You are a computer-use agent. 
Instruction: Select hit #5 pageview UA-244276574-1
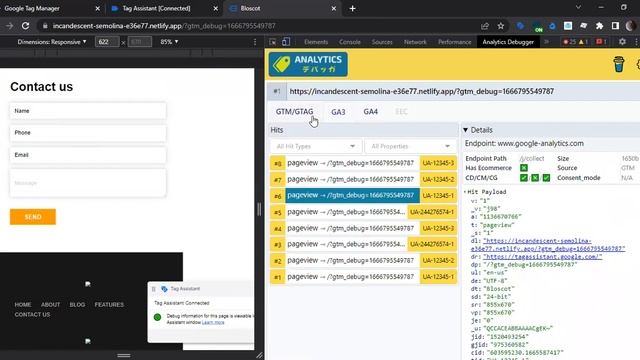click(363, 212)
